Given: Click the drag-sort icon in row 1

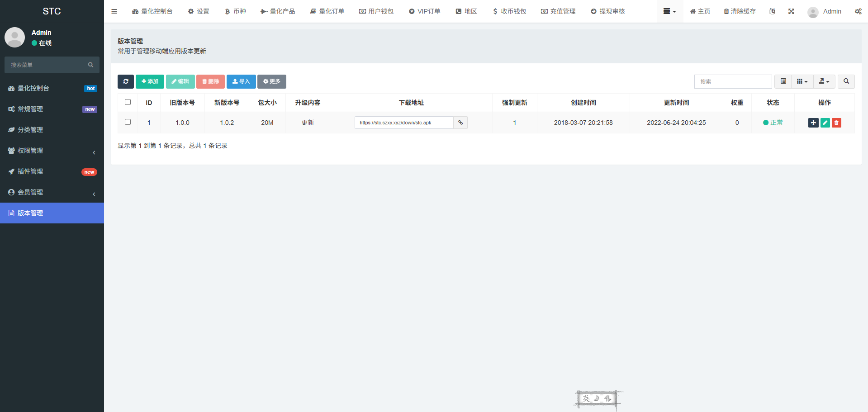Looking at the screenshot, I should (813, 123).
